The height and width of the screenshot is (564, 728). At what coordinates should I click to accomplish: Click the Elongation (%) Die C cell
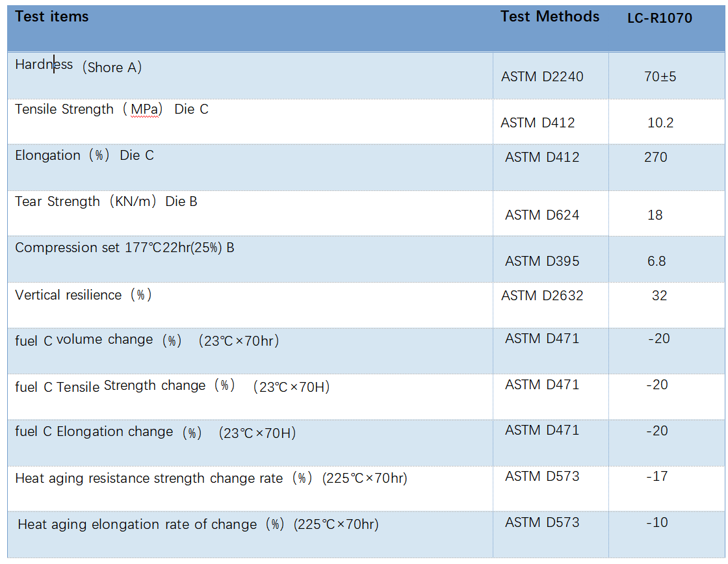pyautogui.click(x=84, y=156)
